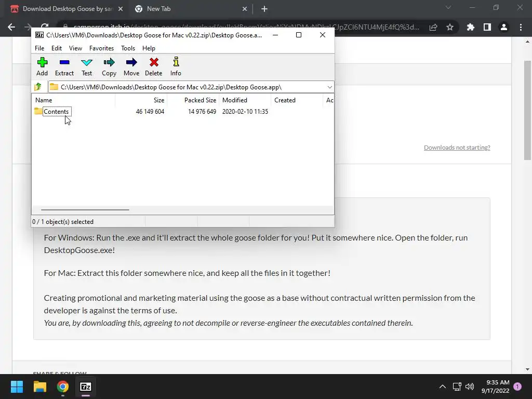Click the 7-Zip horizontal scrollbar thumb
Image resolution: width=532 pixels, height=399 pixels.
(85, 210)
